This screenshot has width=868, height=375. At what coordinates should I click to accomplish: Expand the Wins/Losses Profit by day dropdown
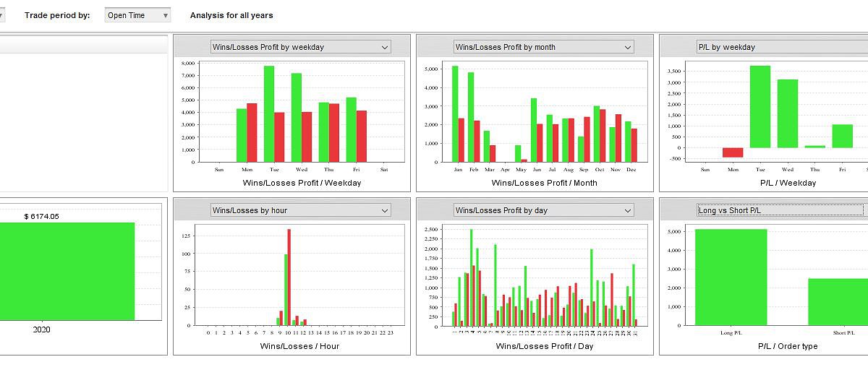[543, 210]
